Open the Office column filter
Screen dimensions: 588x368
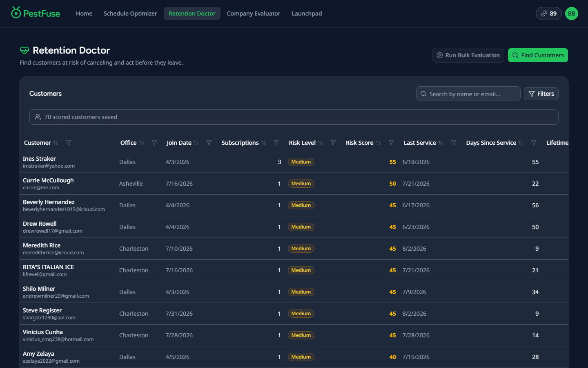coord(154,143)
